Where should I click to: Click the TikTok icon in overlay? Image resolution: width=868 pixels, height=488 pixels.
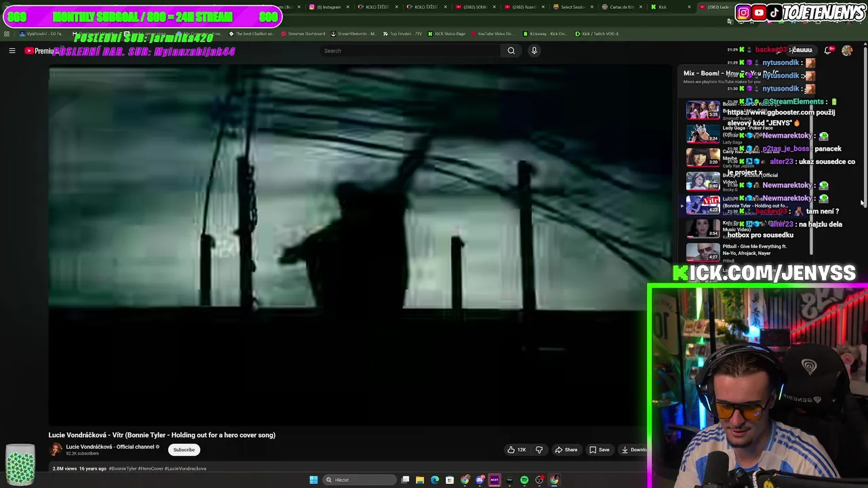tap(774, 12)
